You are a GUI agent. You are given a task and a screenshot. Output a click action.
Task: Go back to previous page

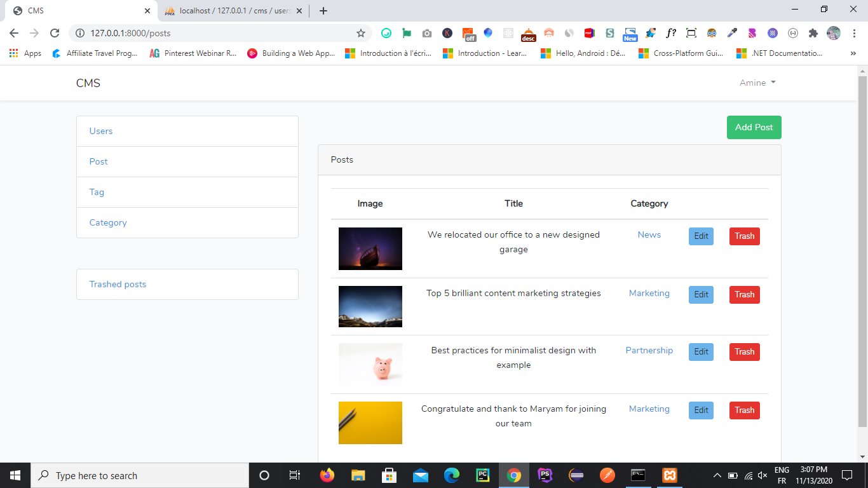pyautogui.click(x=14, y=33)
